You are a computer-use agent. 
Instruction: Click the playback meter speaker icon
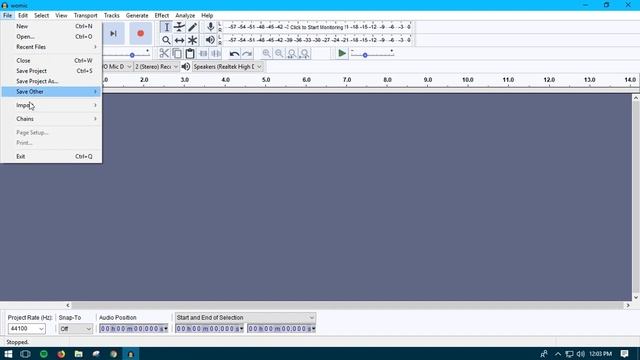click(x=210, y=40)
